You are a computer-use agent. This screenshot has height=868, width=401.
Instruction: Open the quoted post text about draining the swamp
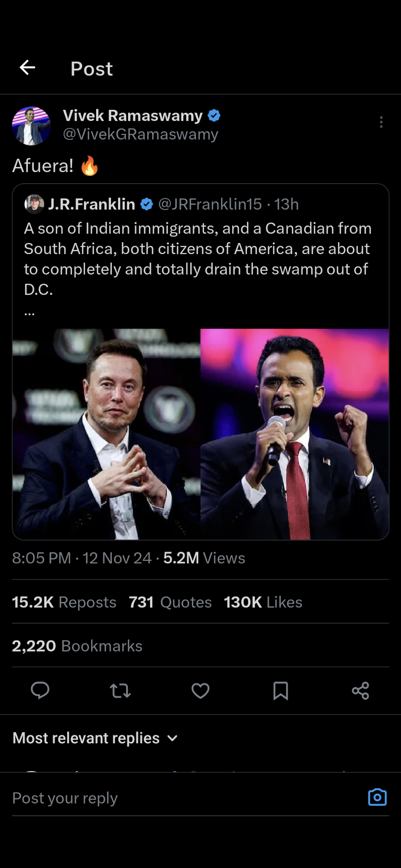pos(197,259)
